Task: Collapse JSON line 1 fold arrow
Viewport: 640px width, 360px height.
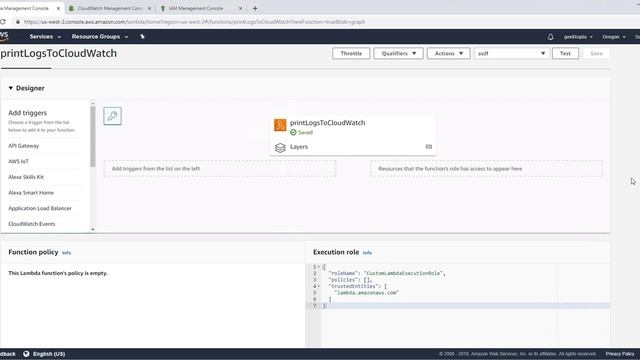Action: click(319, 267)
